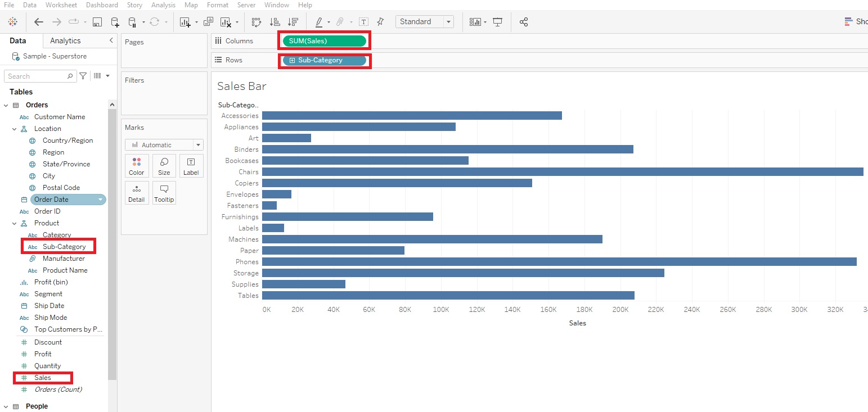Expand the People table in the data pane
Screen dimensions: 868x412
(x=6, y=406)
